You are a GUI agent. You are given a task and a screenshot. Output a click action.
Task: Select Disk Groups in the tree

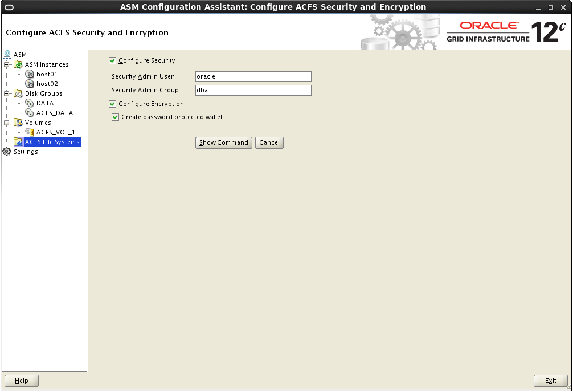[x=43, y=93]
